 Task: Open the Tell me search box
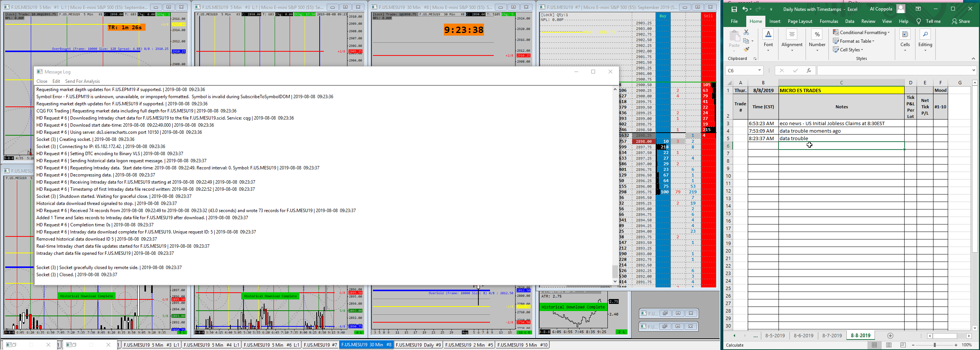929,21
